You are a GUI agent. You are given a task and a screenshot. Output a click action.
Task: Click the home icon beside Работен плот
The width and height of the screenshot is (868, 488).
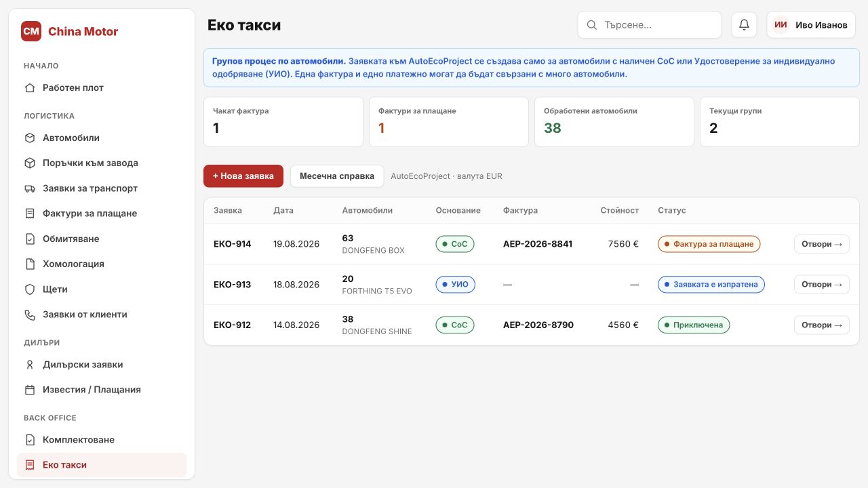coord(30,87)
